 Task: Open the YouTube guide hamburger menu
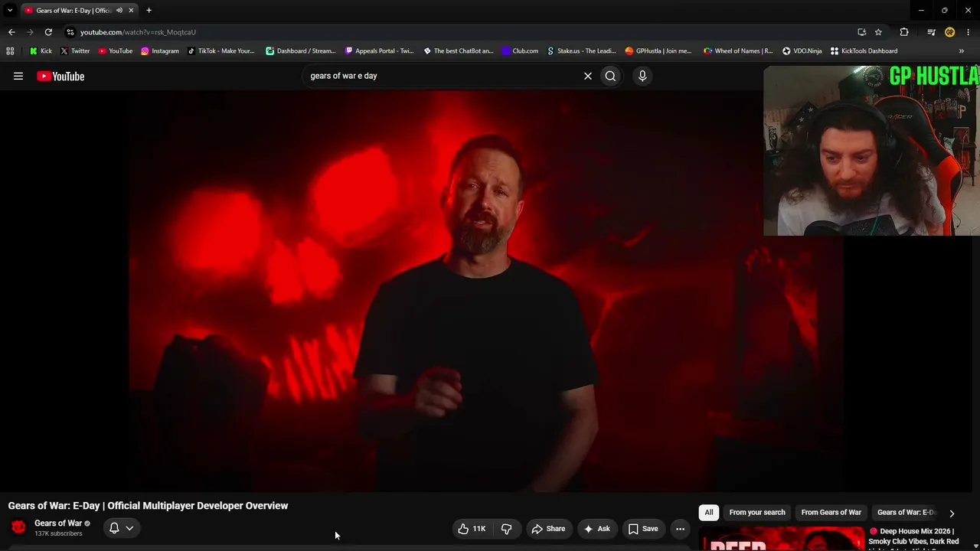coord(18,76)
